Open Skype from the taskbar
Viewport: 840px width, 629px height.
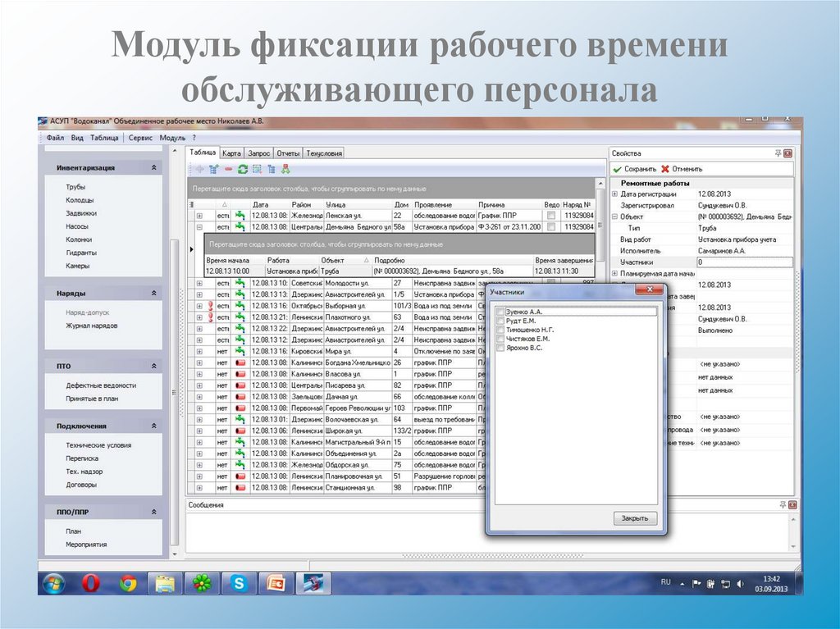tap(239, 583)
